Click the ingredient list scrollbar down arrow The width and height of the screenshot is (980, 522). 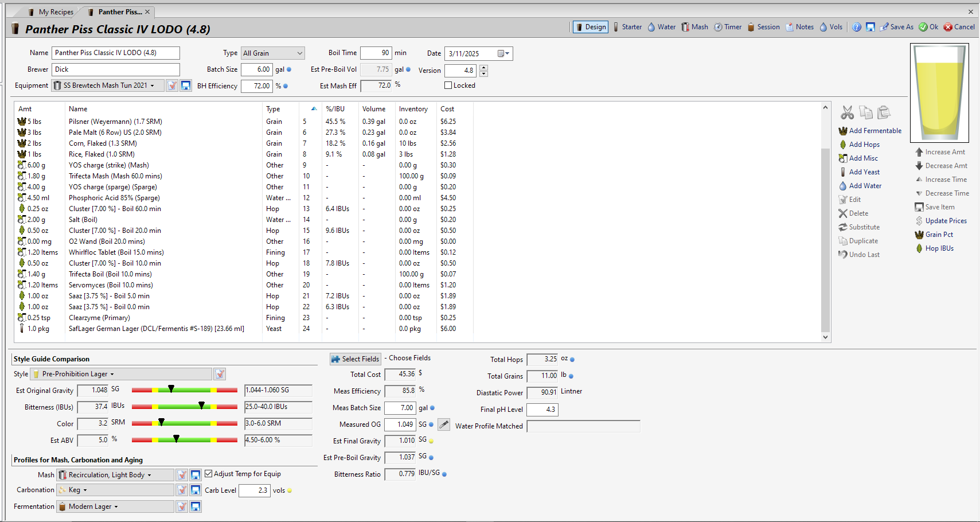click(826, 337)
